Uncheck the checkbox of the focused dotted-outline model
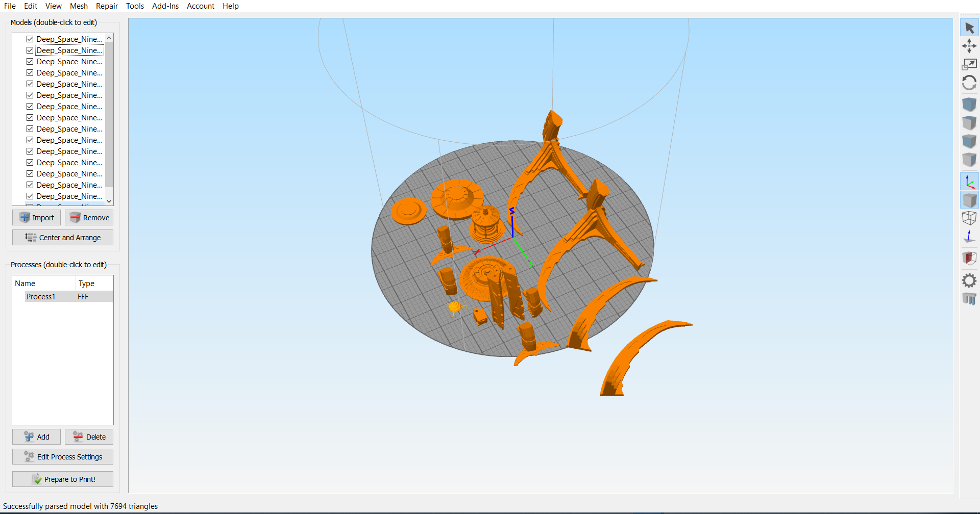Viewport: 980px width, 514px height. 30,50
